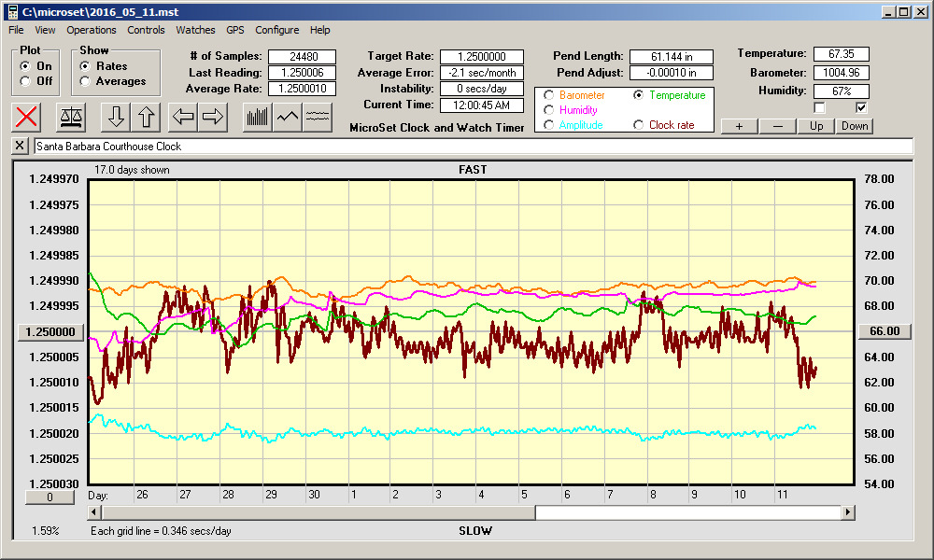934x560 pixels.
Task: Click the Down button
Action: click(855, 126)
